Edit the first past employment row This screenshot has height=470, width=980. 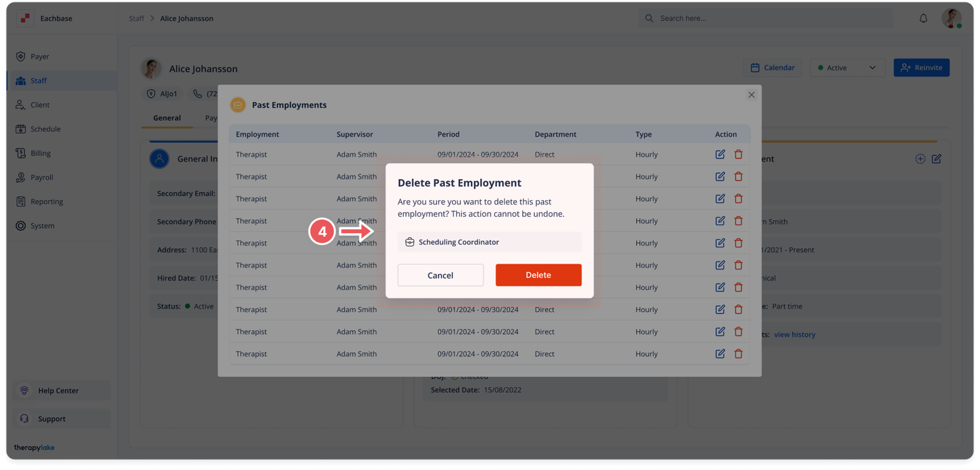[720, 154]
